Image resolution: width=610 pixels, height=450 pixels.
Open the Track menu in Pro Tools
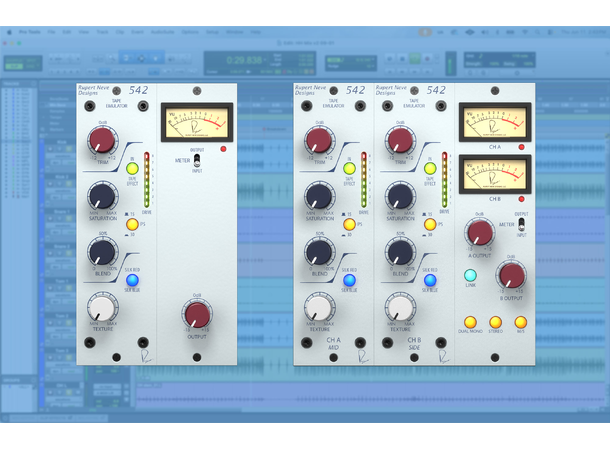[x=102, y=32]
